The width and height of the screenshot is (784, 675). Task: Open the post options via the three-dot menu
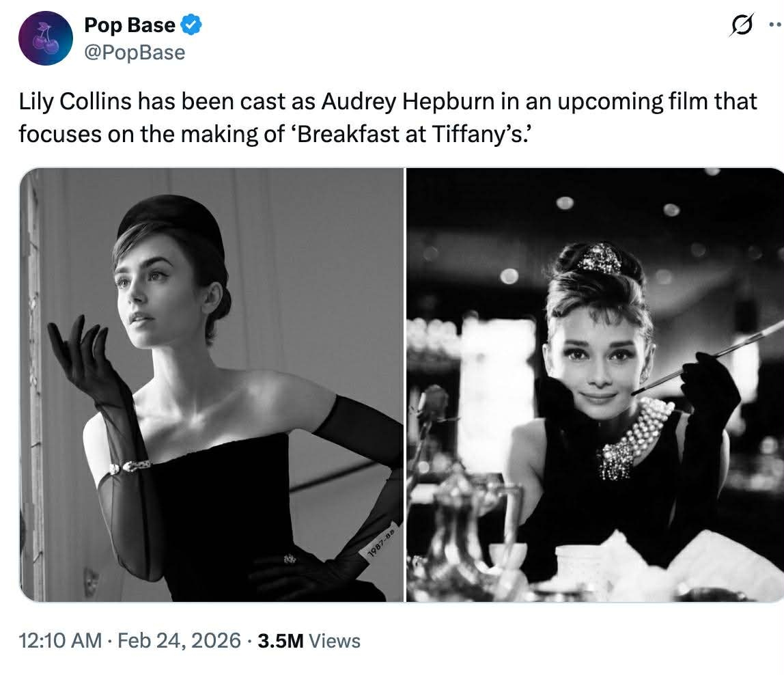[773, 23]
